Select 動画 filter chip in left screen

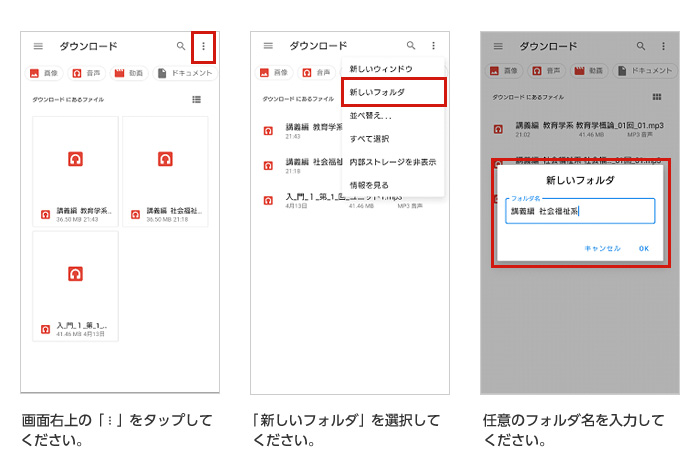[129, 73]
